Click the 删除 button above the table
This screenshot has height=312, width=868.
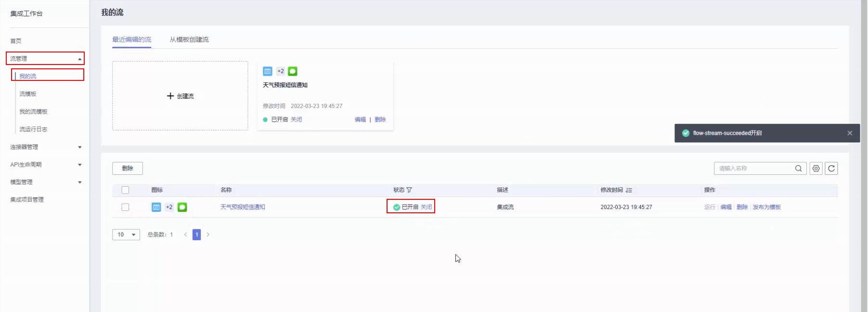click(128, 168)
